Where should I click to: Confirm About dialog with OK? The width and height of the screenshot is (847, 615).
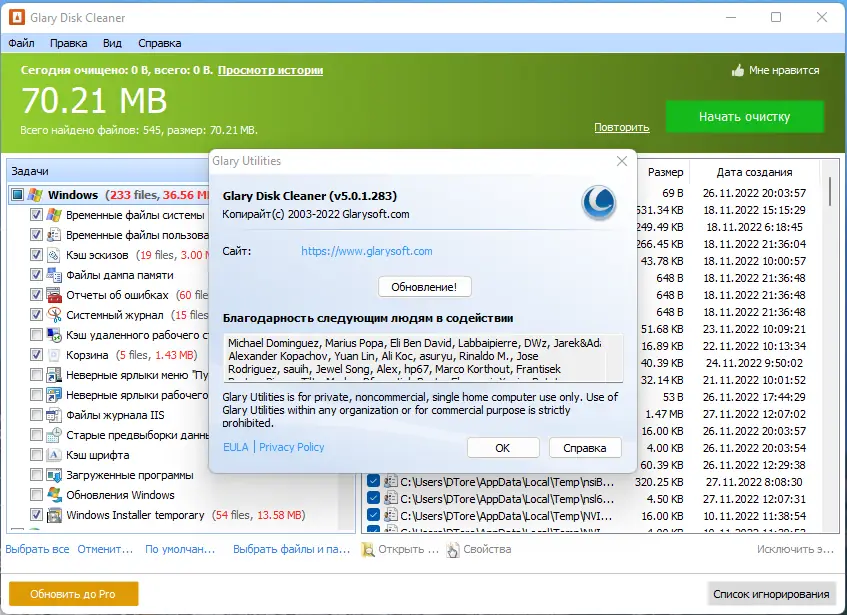[x=503, y=448]
